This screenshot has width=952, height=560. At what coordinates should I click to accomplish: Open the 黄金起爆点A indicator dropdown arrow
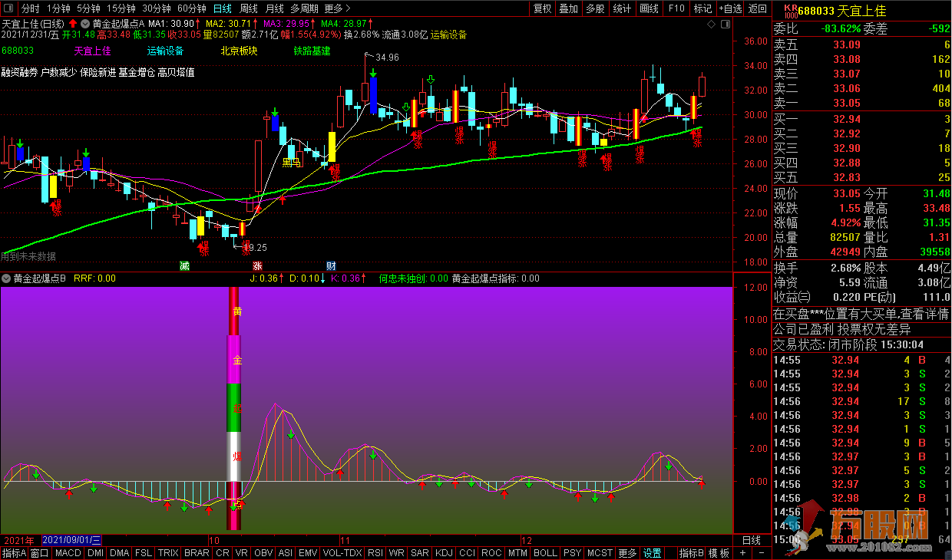coord(85,24)
